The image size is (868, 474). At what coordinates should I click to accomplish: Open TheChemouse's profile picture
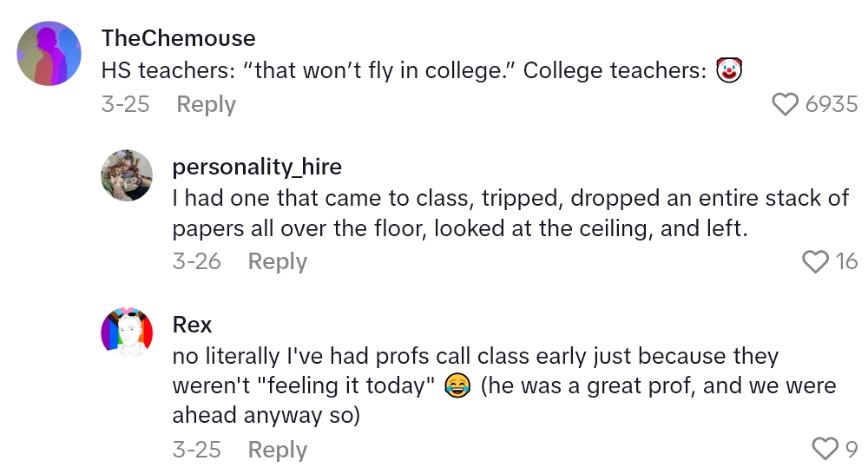[49, 54]
